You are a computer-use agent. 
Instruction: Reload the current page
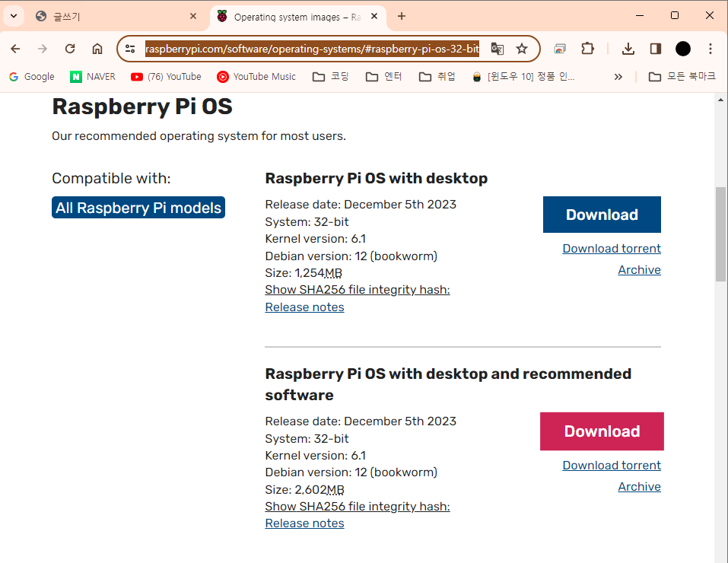[70, 49]
